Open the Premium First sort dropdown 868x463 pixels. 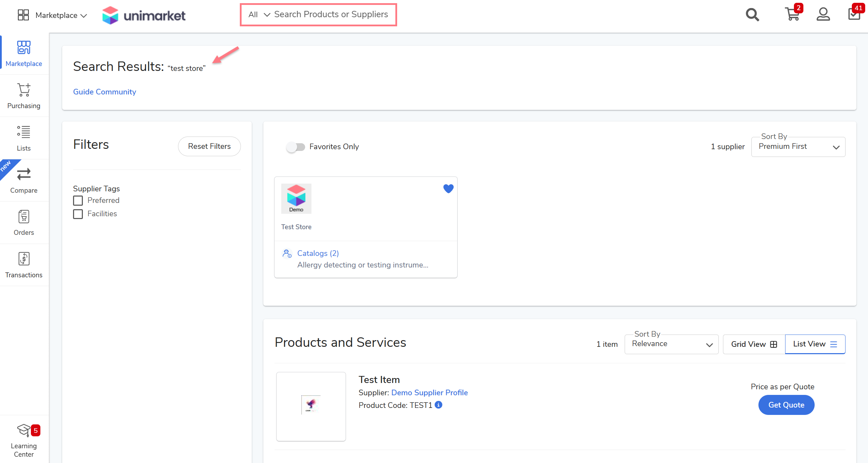pyautogui.click(x=798, y=147)
